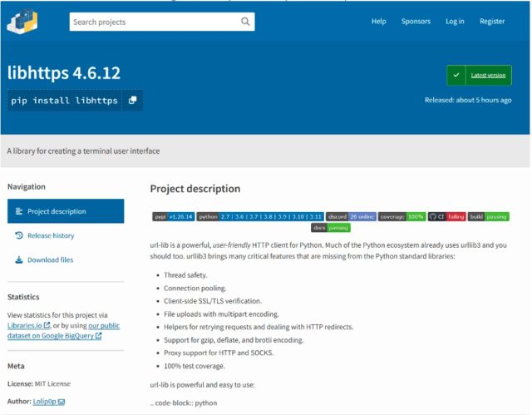Click envelope icon next to author Lolip0p
The height and width of the screenshot is (415, 532).
point(62,402)
